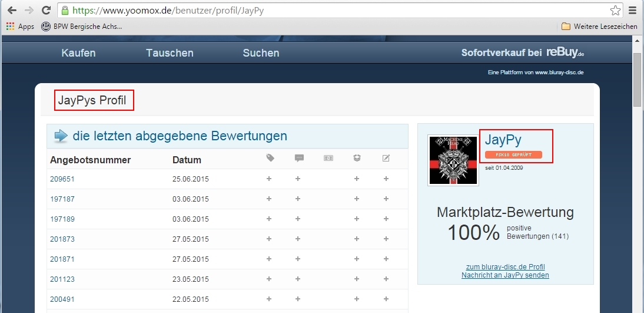Click 'Nachricht an JayPy senden' link
This screenshot has width=644, height=313.
[505, 275]
